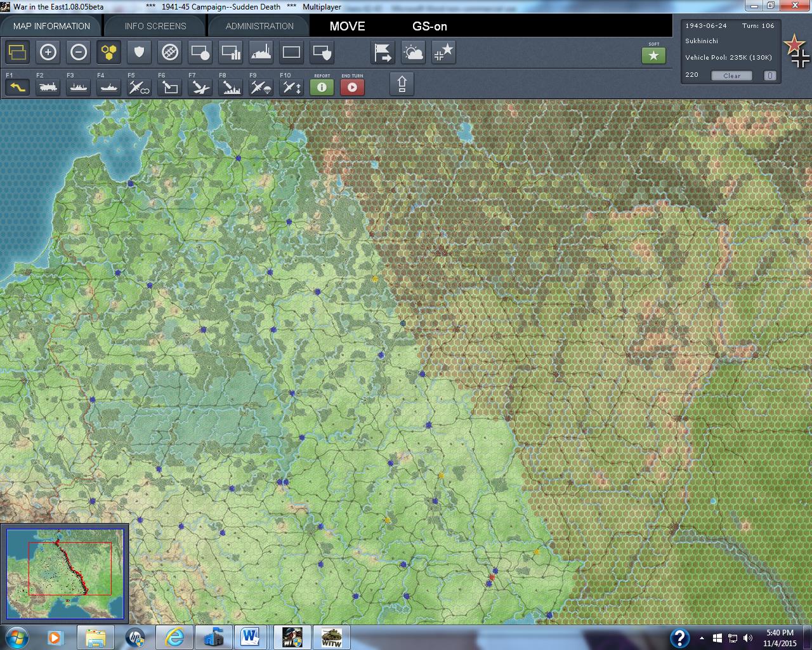Open the green REPORT info button
Image resolution: width=812 pixels, height=650 pixels.
tap(322, 87)
